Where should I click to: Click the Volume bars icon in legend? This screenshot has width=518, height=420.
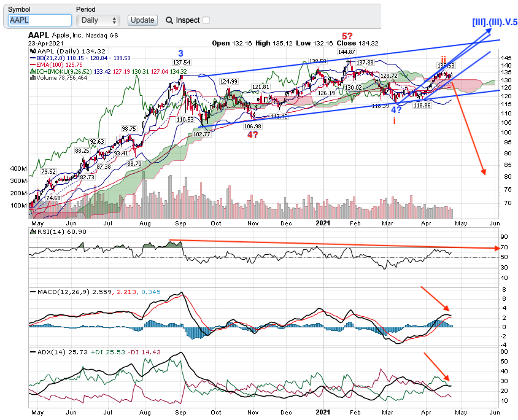coord(32,78)
